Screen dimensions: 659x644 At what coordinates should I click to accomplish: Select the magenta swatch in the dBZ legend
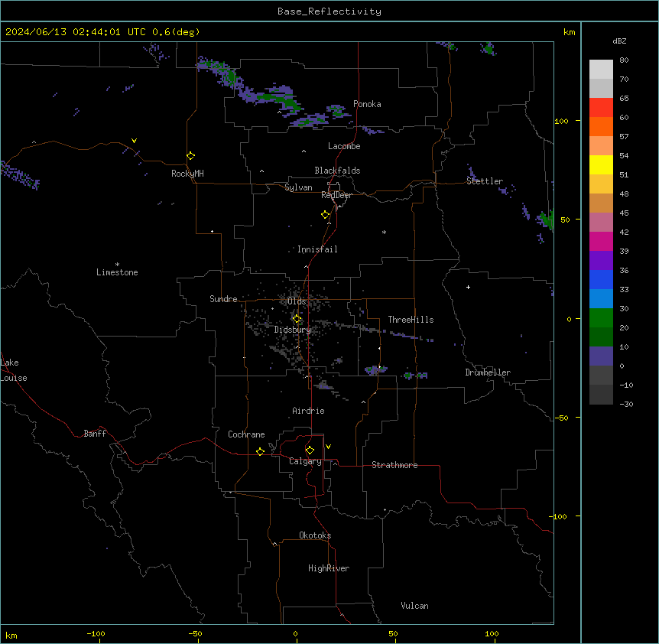pyautogui.click(x=601, y=241)
